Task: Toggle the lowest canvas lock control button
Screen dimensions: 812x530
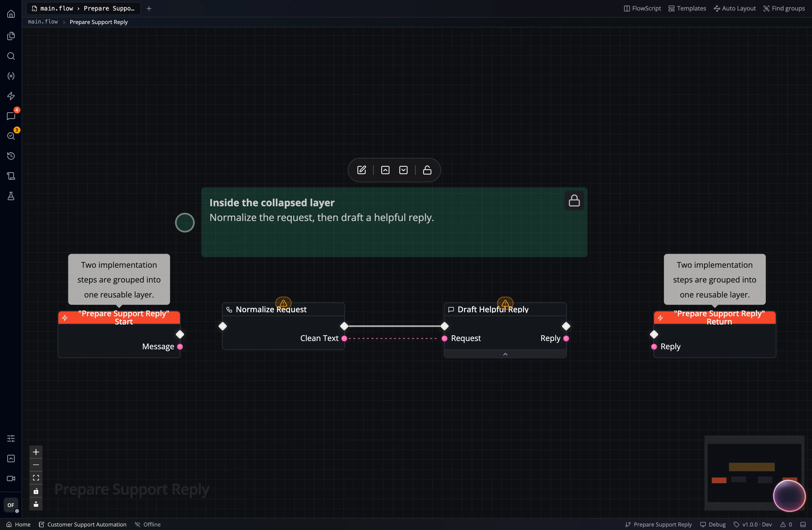Action: [x=36, y=504]
